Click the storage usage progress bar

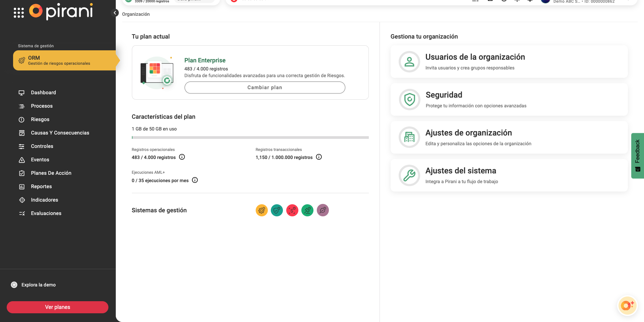250,138
